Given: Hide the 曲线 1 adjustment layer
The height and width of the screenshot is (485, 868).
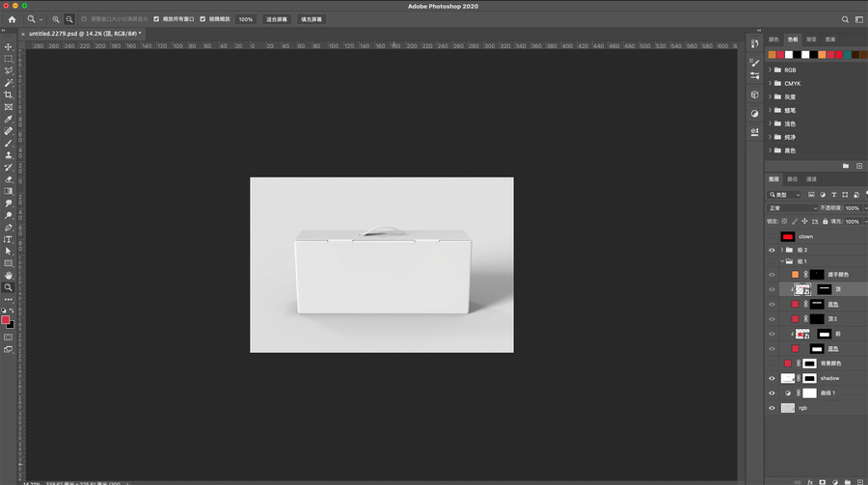Looking at the screenshot, I should click(x=772, y=393).
